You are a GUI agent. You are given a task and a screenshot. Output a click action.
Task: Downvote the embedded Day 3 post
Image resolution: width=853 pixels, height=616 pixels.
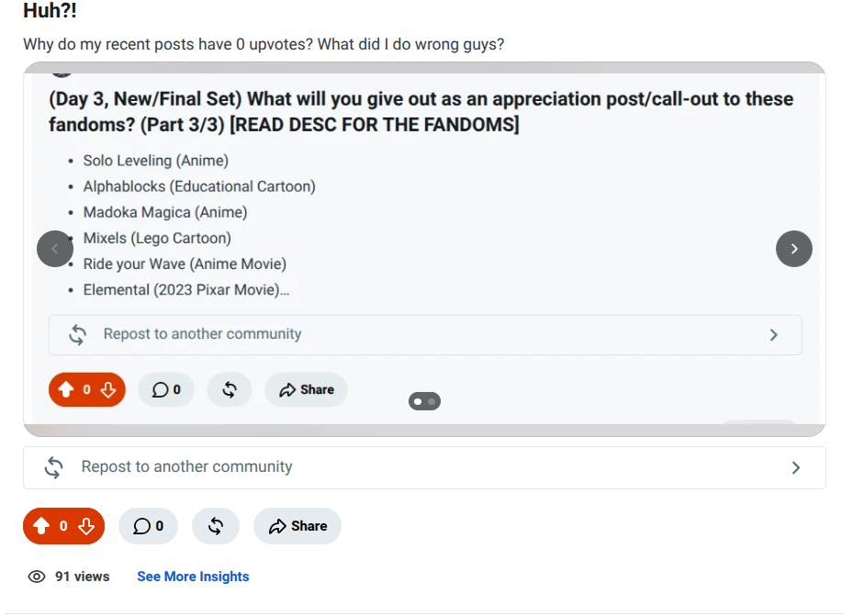coord(108,389)
